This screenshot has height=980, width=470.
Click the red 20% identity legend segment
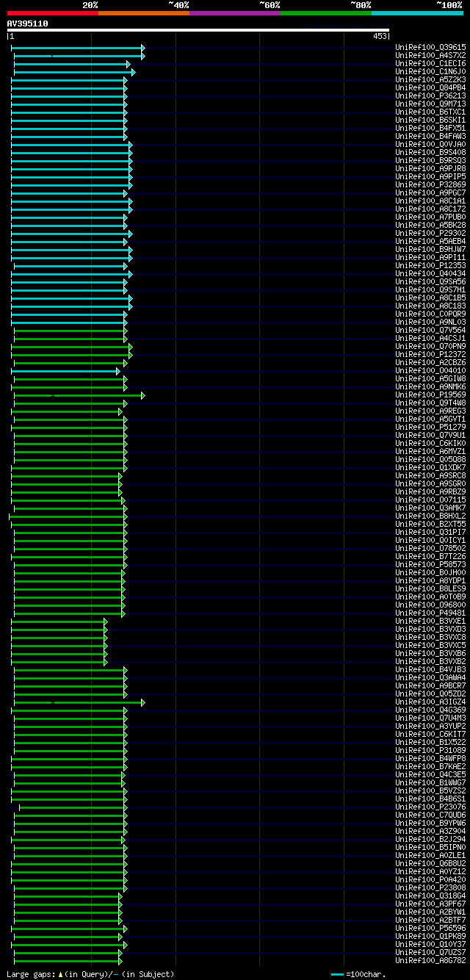pyautogui.click(x=52, y=12)
